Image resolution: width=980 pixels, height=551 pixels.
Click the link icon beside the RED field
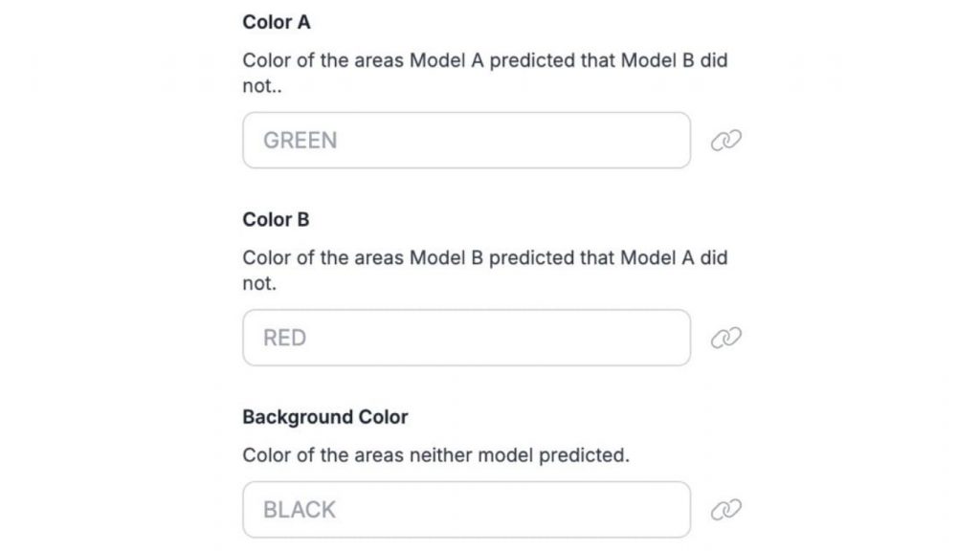pos(726,338)
